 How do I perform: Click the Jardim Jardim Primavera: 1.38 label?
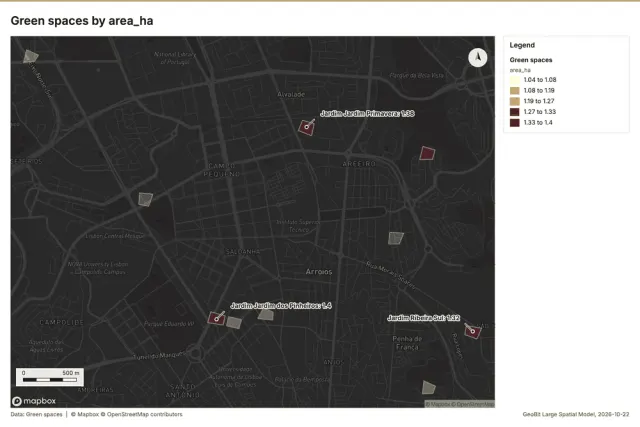tap(367, 113)
